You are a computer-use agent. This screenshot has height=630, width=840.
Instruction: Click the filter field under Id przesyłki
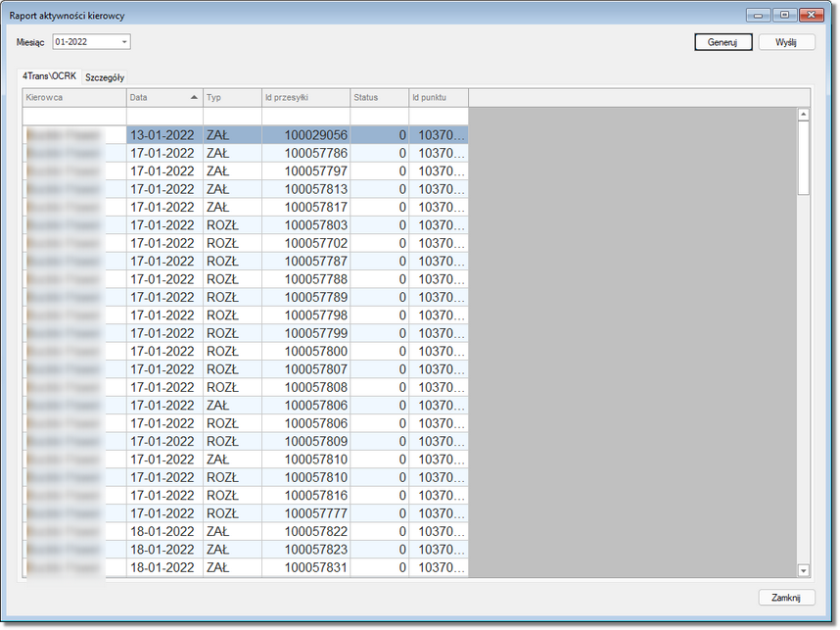tap(305, 116)
